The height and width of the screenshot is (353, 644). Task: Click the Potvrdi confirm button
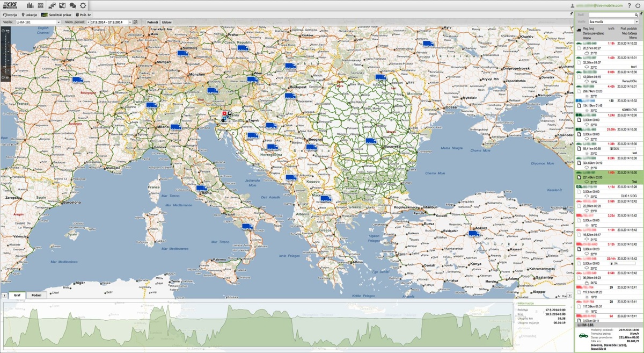pos(152,22)
